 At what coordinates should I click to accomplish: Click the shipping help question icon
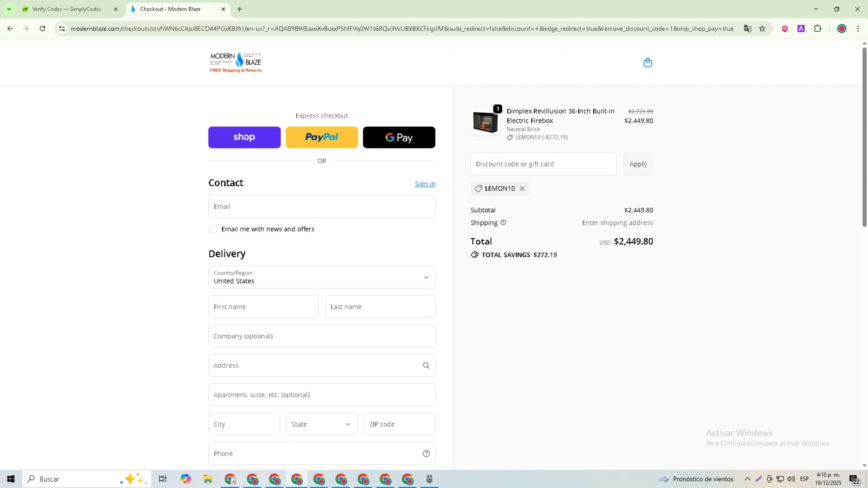click(503, 223)
